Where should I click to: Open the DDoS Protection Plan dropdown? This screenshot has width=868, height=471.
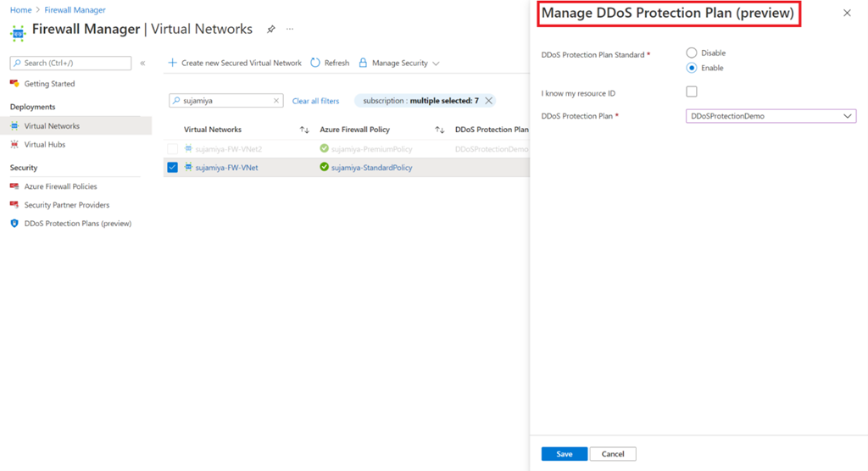click(771, 116)
